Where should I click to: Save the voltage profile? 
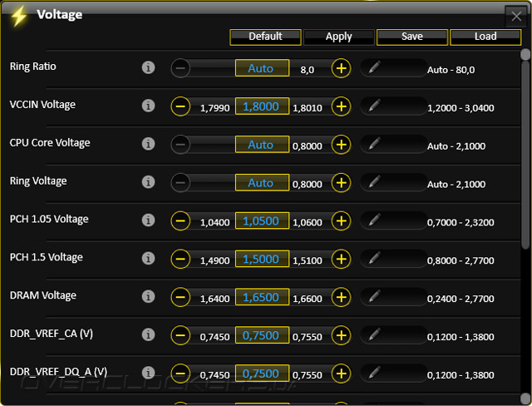412,37
